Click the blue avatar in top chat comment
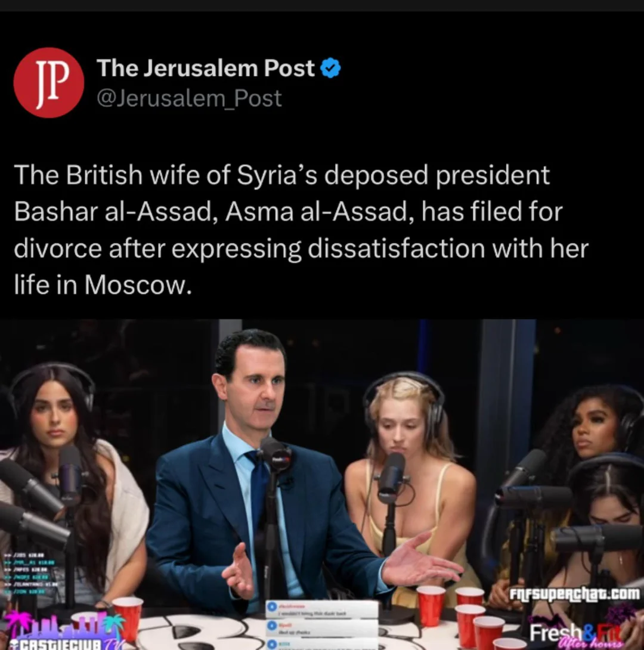The height and width of the screenshot is (650, 644). pos(273,606)
